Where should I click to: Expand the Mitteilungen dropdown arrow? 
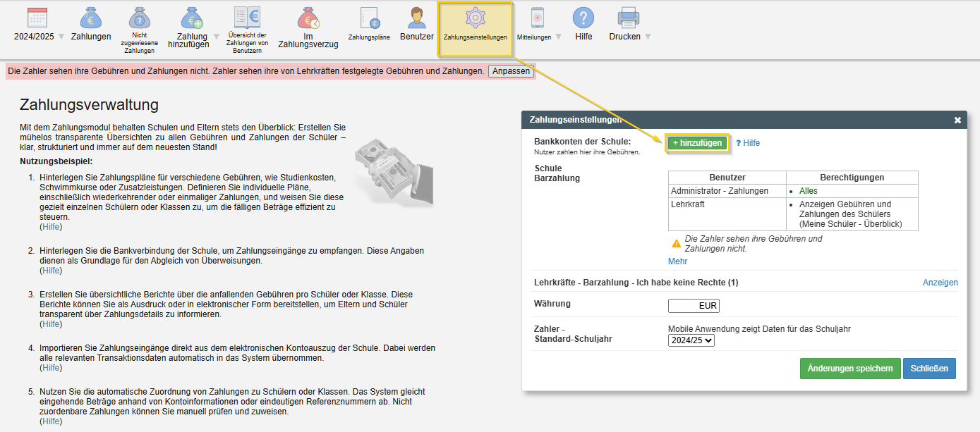[x=558, y=37]
